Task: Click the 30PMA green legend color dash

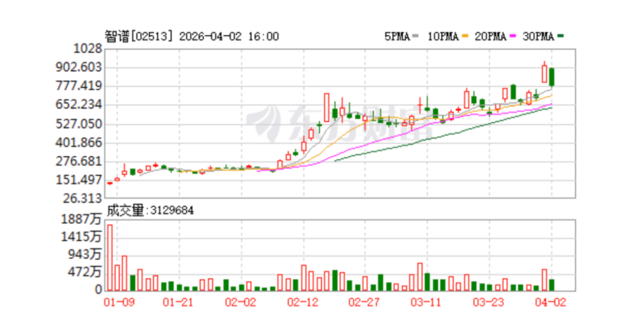Action: click(x=560, y=37)
